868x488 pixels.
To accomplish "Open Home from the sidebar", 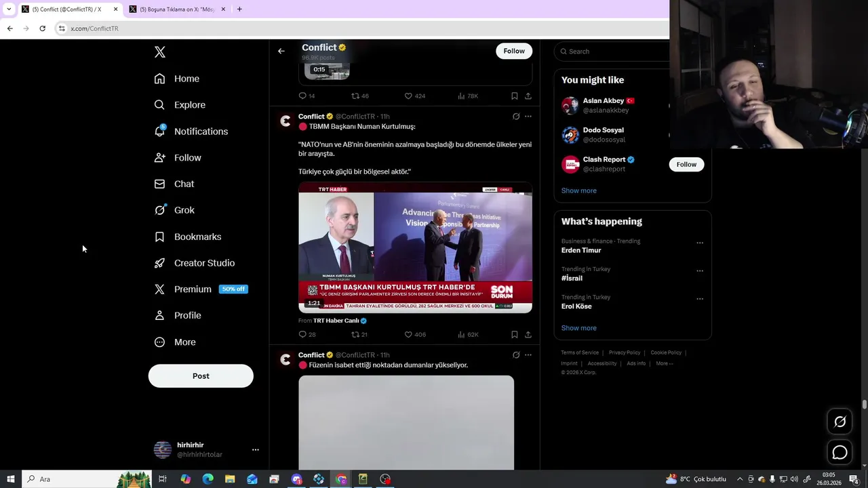I will click(x=177, y=79).
